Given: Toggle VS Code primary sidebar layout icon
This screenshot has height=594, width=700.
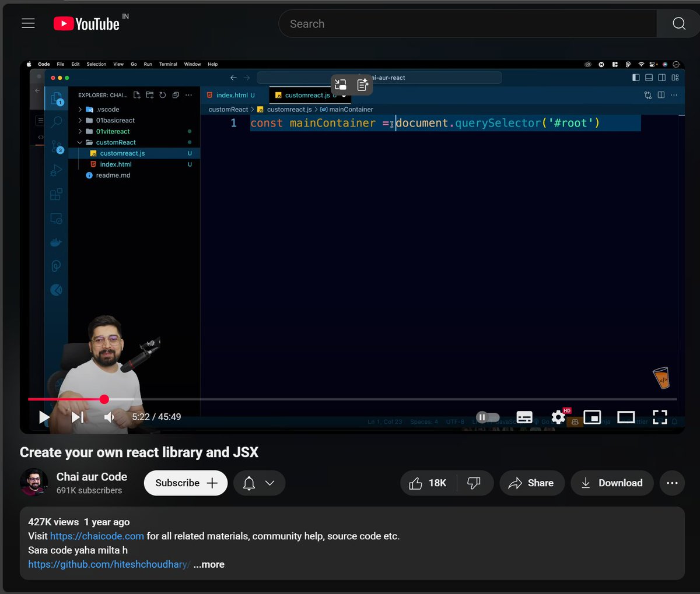Looking at the screenshot, I should coord(636,78).
